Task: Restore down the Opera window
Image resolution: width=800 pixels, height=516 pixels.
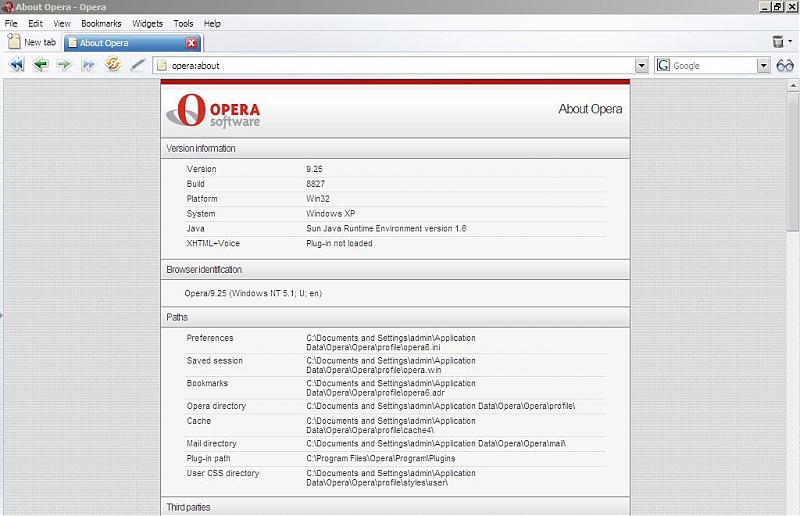Action: tap(778, 7)
